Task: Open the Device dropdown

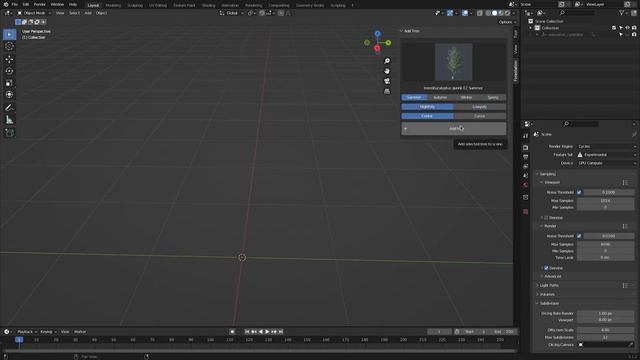Action: pyautogui.click(x=607, y=163)
